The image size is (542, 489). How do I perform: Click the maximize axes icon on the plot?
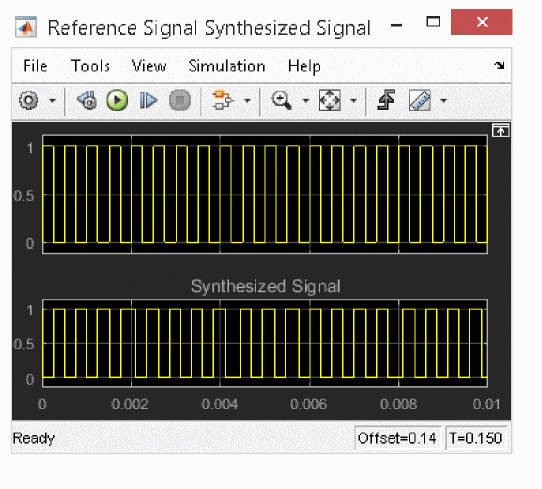(x=500, y=131)
